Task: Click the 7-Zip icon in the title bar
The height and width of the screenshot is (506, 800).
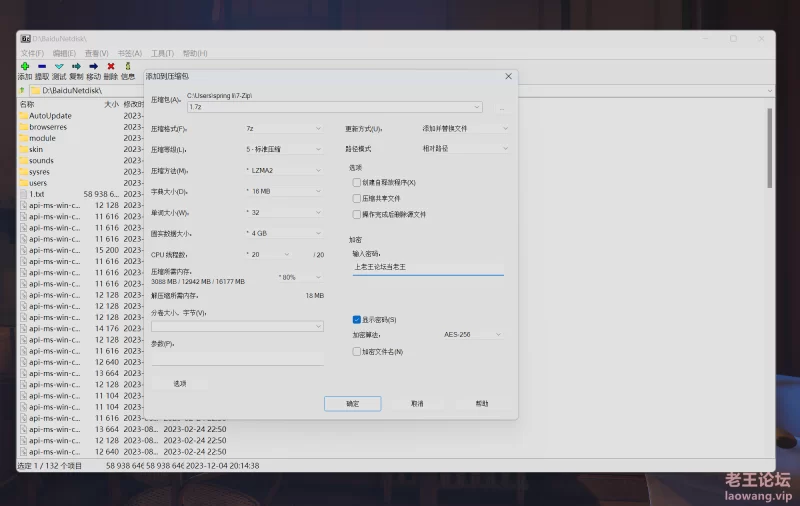Action: [26, 39]
